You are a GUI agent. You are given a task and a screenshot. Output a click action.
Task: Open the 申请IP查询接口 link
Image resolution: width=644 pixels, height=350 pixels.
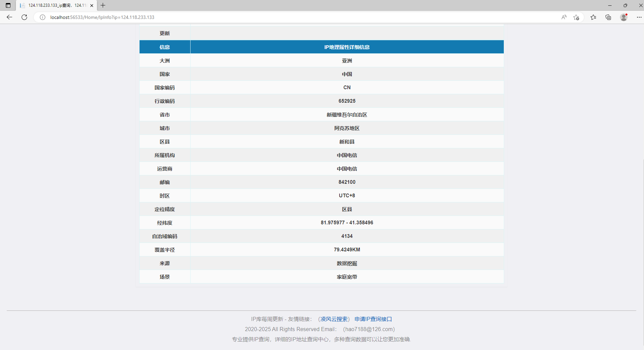(x=373, y=319)
